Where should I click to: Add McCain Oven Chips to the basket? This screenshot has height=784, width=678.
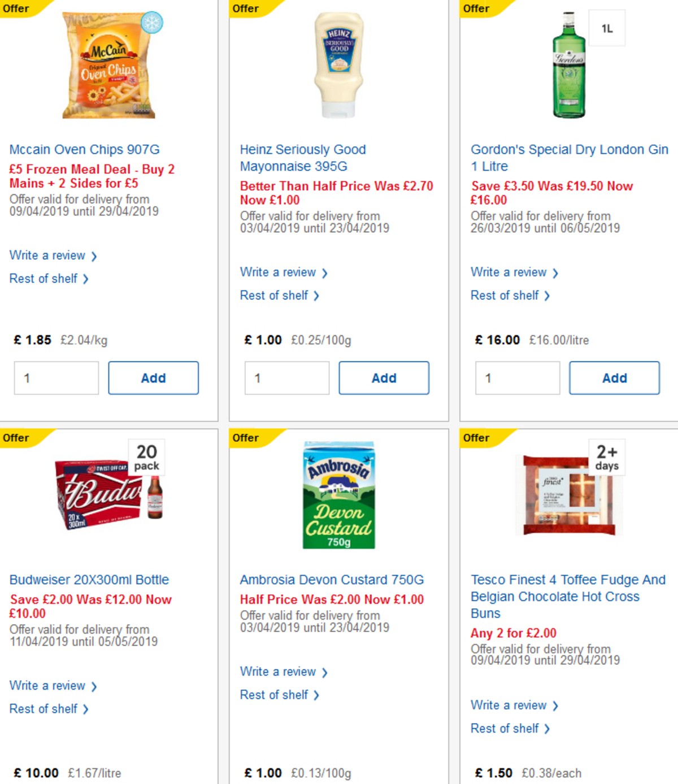click(x=153, y=378)
